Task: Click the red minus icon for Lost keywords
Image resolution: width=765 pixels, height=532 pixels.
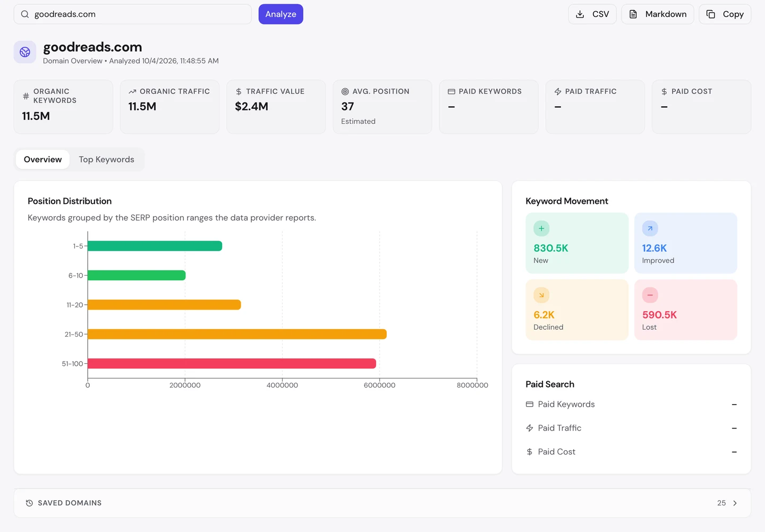Action: pos(650,295)
